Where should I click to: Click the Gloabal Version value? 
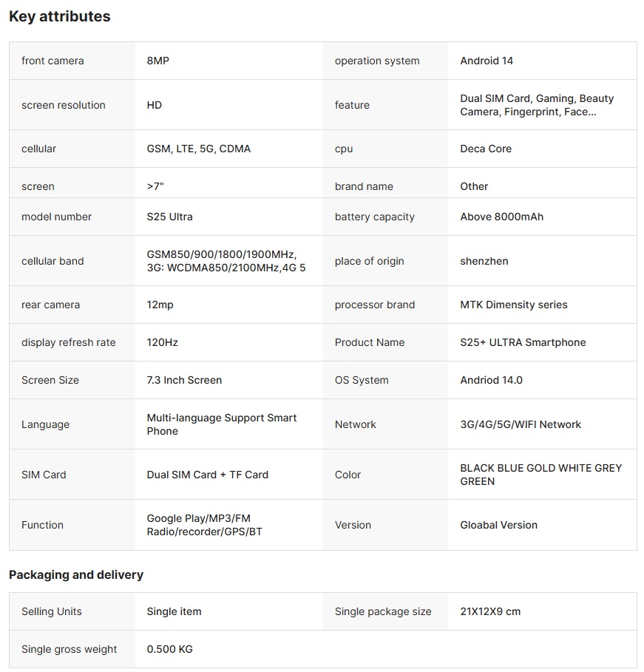pos(498,525)
